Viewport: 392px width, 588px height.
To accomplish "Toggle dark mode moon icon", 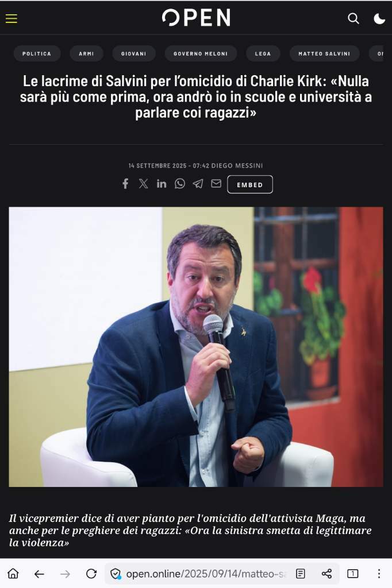I will [379, 18].
